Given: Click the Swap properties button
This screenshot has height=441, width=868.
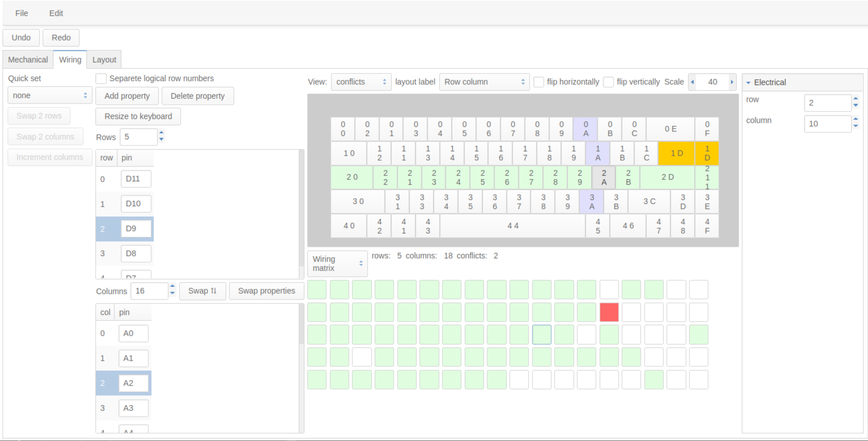Looking at the screenshot, I should pos(266,291).
